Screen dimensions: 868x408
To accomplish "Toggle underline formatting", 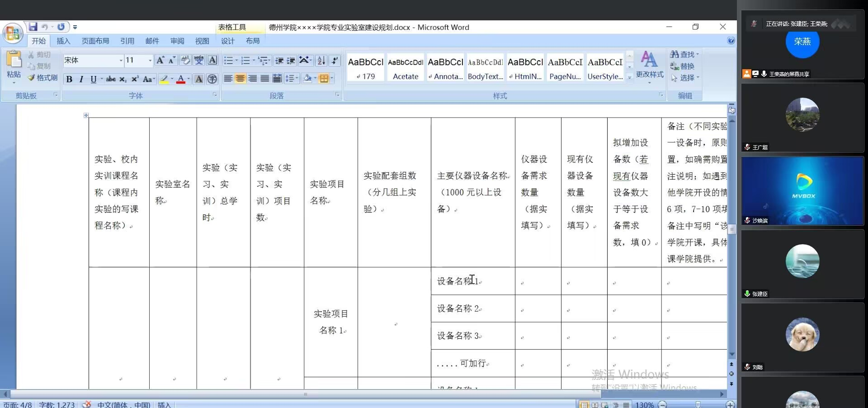I will coord(93,79).
